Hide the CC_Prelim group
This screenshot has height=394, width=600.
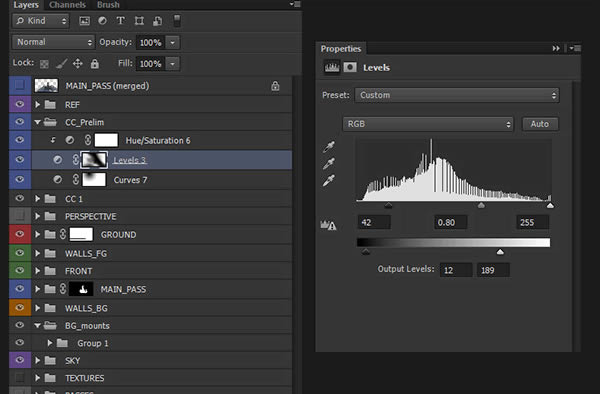tap(20, 122)
